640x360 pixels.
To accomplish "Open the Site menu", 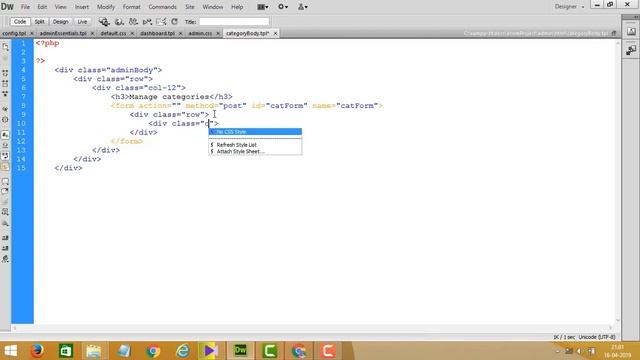I will coord(190,7).
